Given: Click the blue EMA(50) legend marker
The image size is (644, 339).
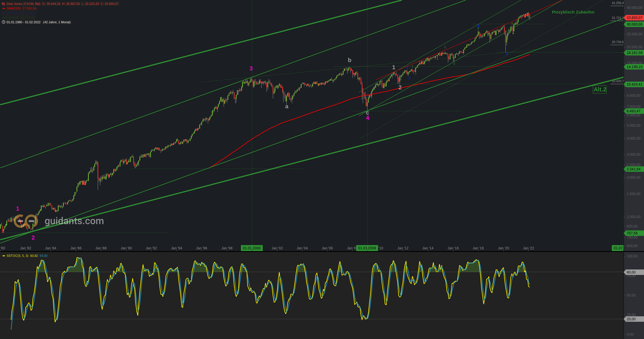Looking at the screenshot, I should 4,13.
